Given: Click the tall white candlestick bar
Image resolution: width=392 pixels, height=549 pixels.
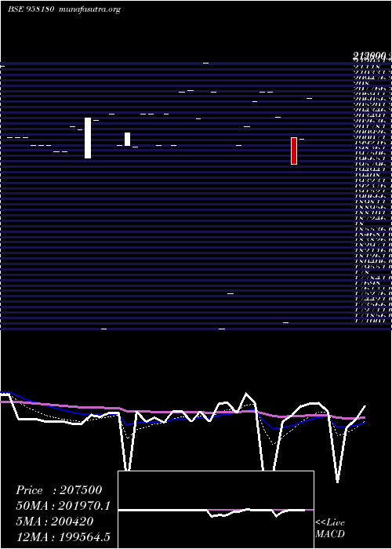Looking at the screenshot, I should [x=88, y=138].
